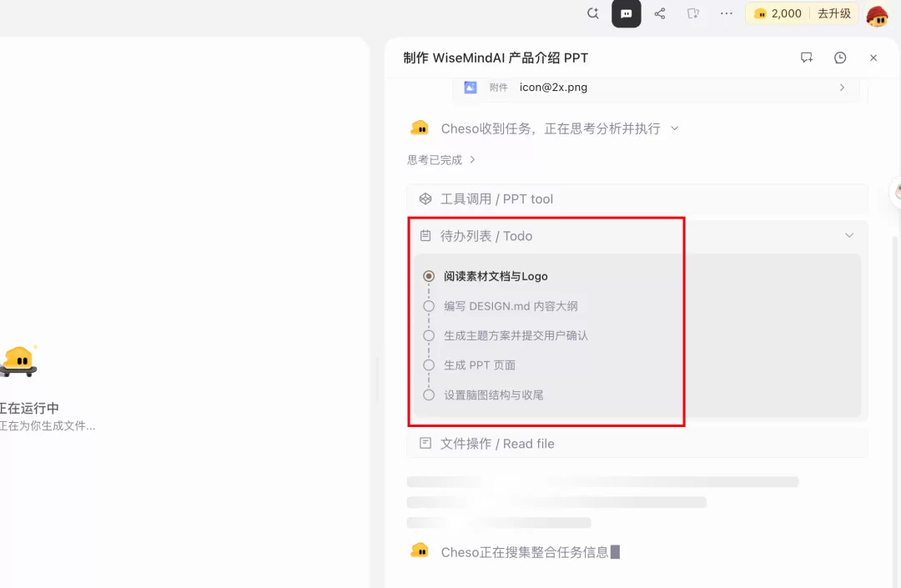Collapse the 待办列表 / Todo section chevron
The image size is (901, 588).
pos(849,235)
